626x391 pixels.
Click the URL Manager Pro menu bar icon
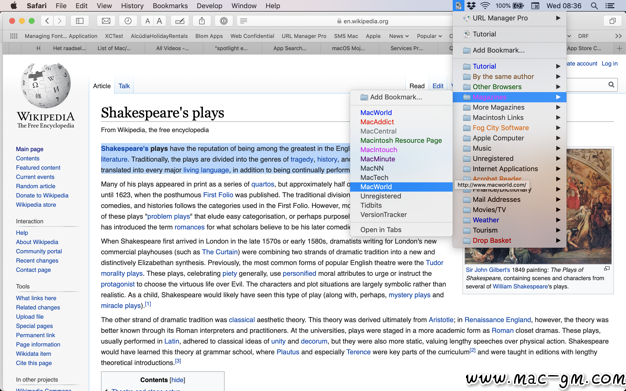click(458, 6)
